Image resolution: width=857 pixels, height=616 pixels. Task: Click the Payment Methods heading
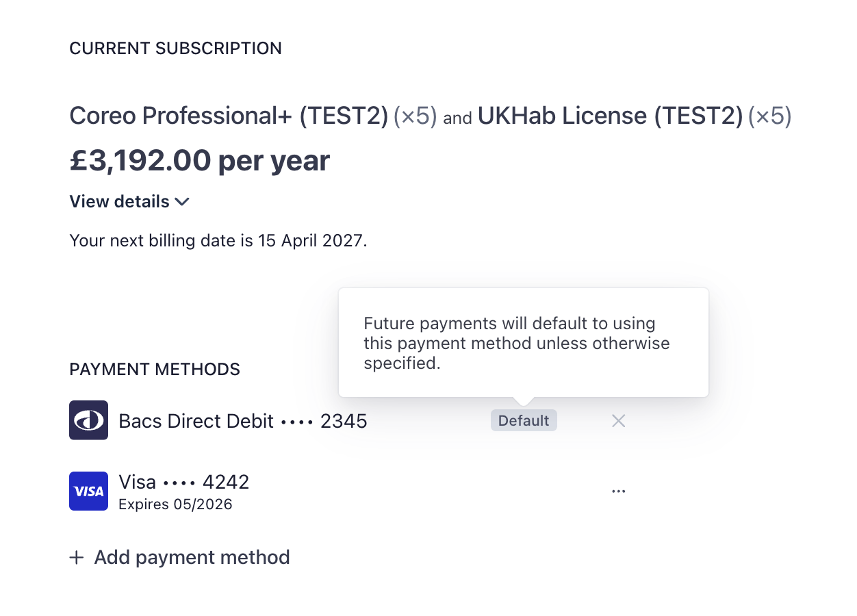155,370
